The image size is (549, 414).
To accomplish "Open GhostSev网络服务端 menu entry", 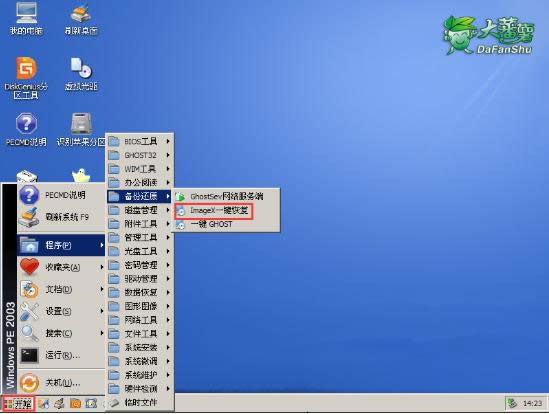I will 227,196.
